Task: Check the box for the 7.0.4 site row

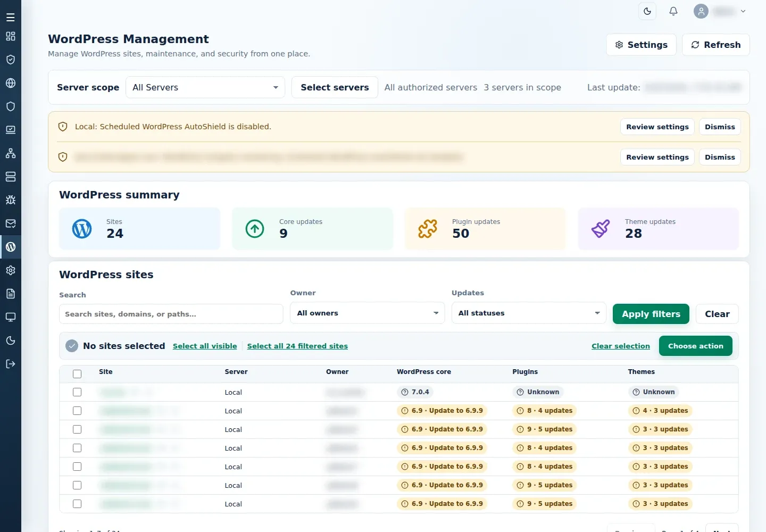Action: click(x=77, y=392)
